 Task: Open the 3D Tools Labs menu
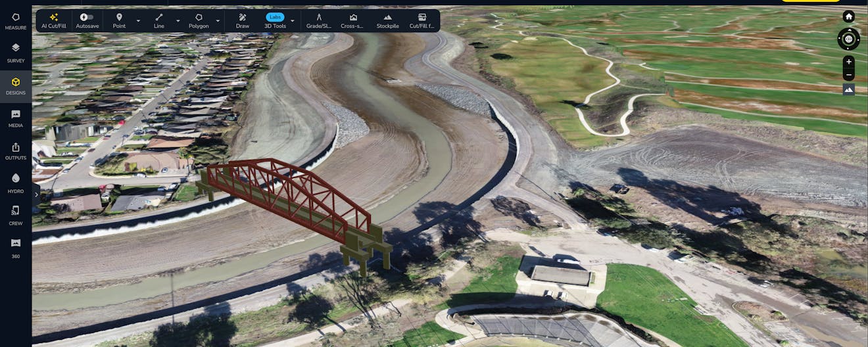coord(275,20)
